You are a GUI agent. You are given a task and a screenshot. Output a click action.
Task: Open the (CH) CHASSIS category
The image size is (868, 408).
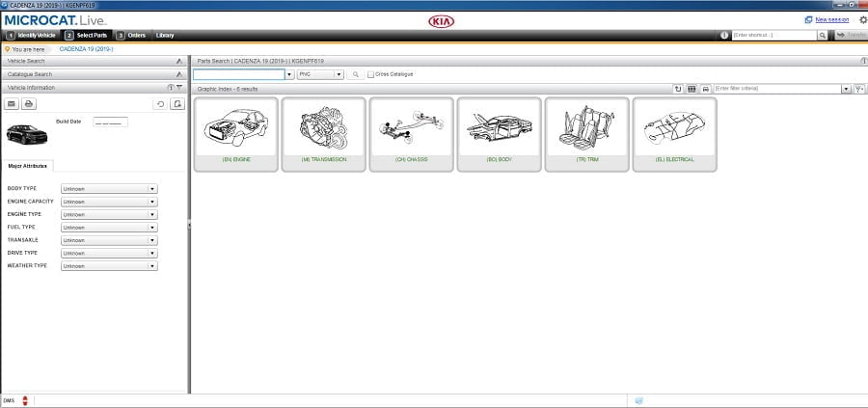point(411,134)
